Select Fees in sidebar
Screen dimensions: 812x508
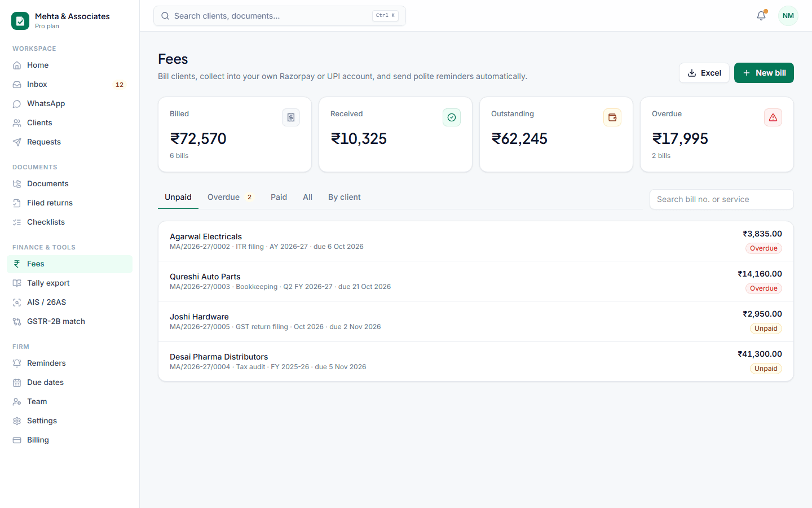[70, 264]
